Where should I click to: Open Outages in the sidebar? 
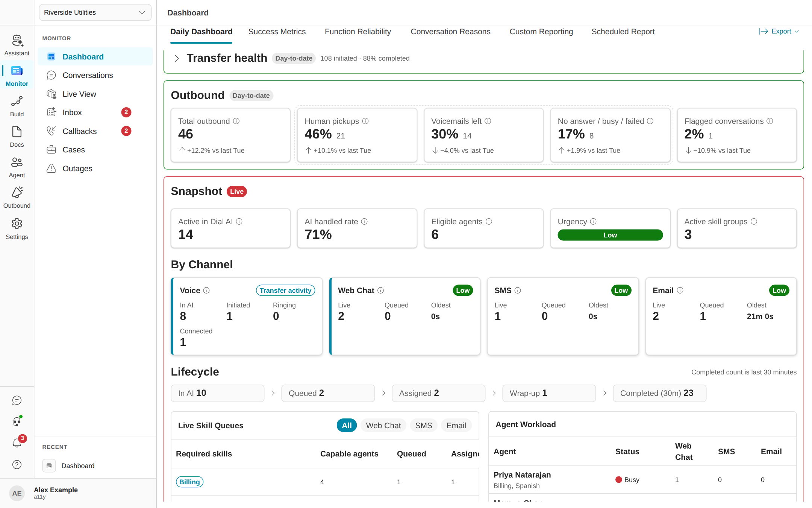click(95, 169)
